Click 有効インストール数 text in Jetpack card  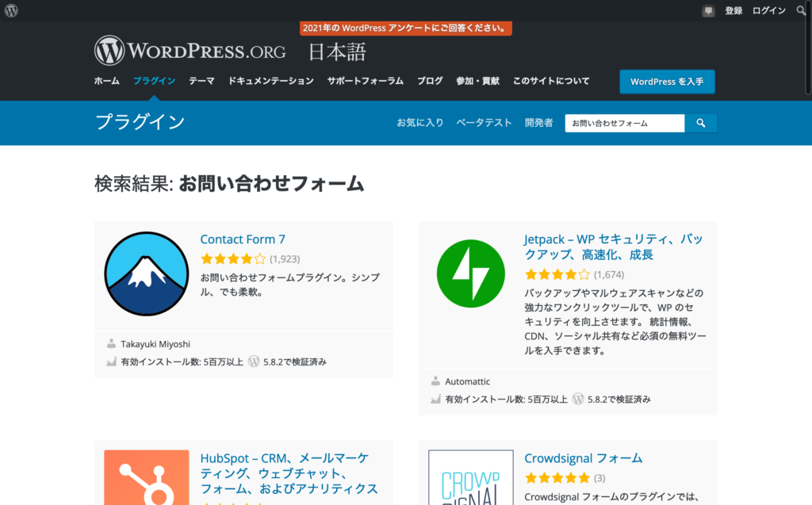point(507,399)
